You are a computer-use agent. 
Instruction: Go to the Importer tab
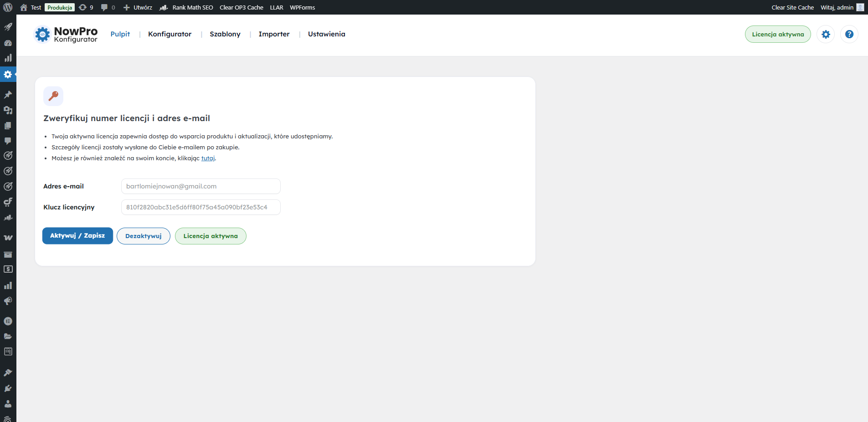point(274,34)
